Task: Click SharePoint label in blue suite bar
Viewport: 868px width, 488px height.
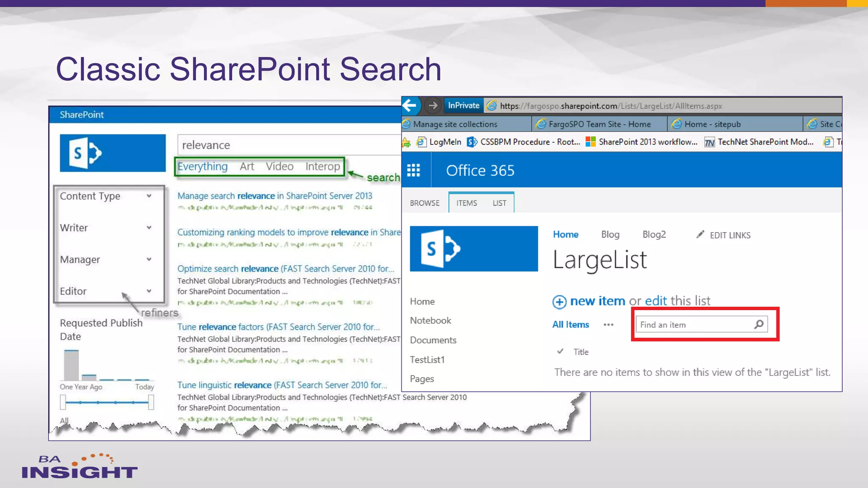Action: pos(82,114)
